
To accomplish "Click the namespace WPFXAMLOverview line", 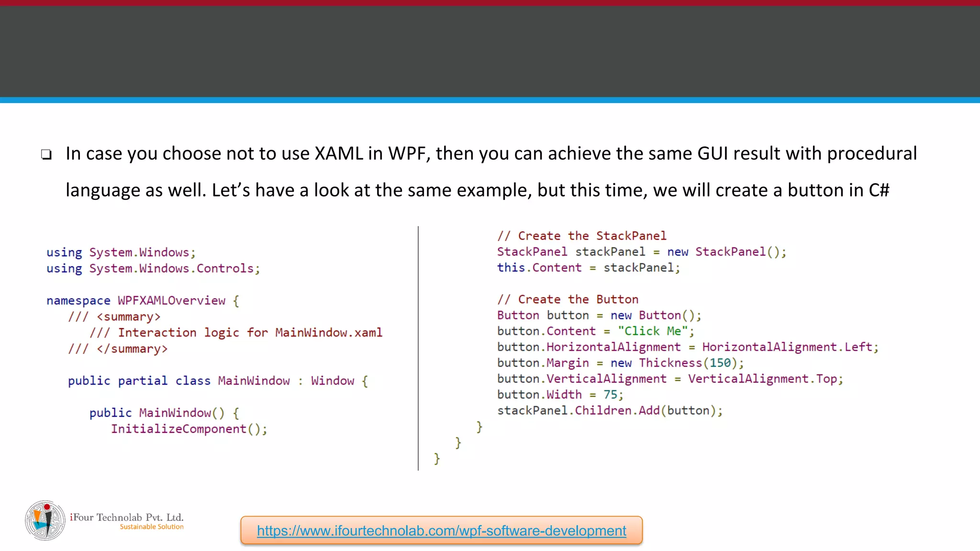I will (x=143, y=300).
